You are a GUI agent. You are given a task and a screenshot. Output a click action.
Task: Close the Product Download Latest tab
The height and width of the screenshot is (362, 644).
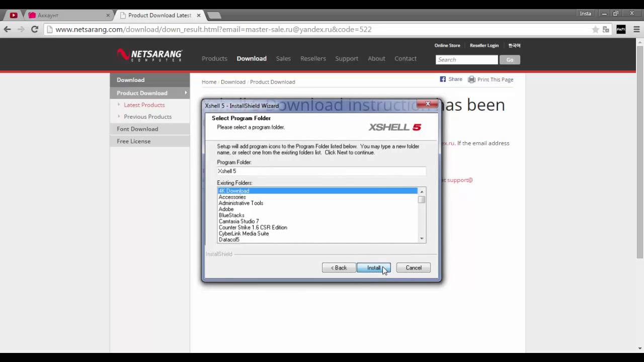coord(198,15)
